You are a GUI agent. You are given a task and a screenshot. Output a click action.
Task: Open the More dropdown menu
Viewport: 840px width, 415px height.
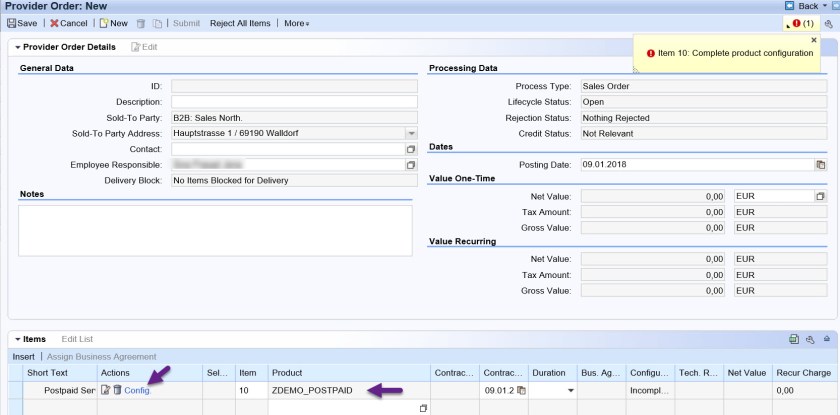[296, 23]
